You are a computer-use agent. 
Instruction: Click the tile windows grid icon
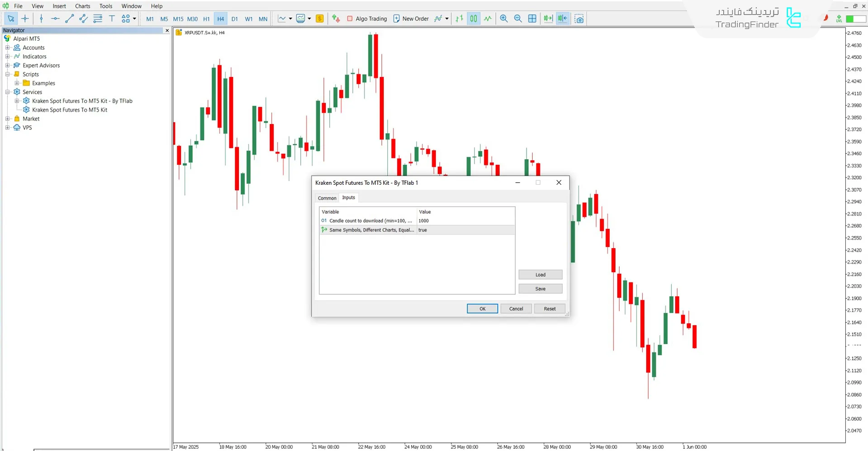pos(532,19)
